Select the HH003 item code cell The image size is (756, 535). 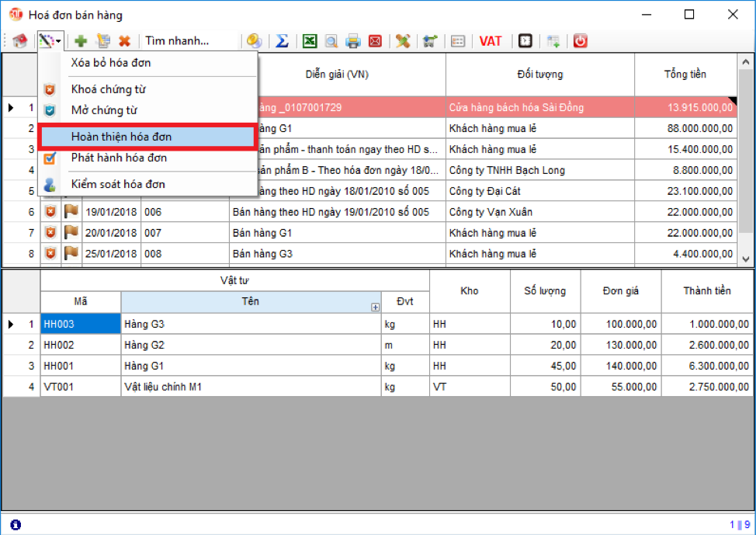tap(81, 325)
